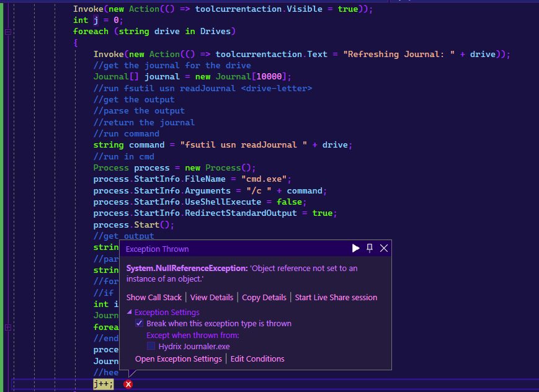Viewport: 539px width, 392px height.
Task: Check the Hydrix Journaler.exe exclusion checkbox
Action: pos(151,346)
